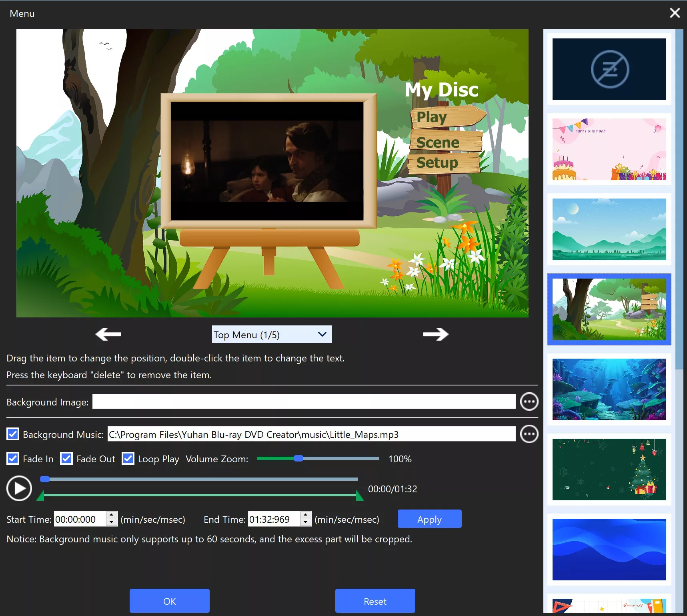The image size is (687, 616).
Task: Adjust the Volume Zoom slider handle
Action: pyautogui.click(x=298, y=458)
